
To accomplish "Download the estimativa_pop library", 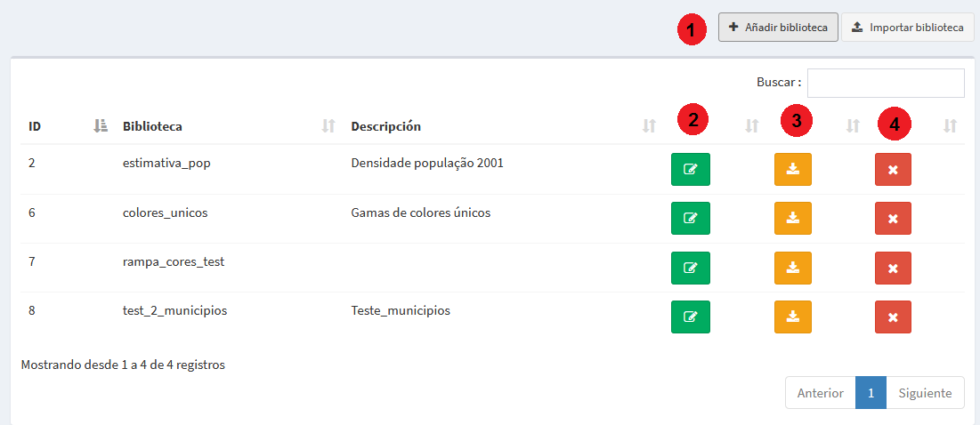I will [792, 169].
